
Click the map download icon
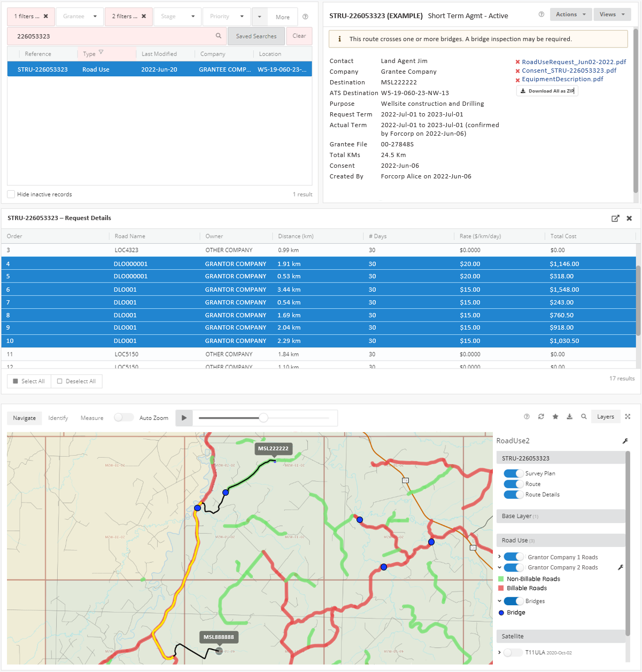(570, 417)
